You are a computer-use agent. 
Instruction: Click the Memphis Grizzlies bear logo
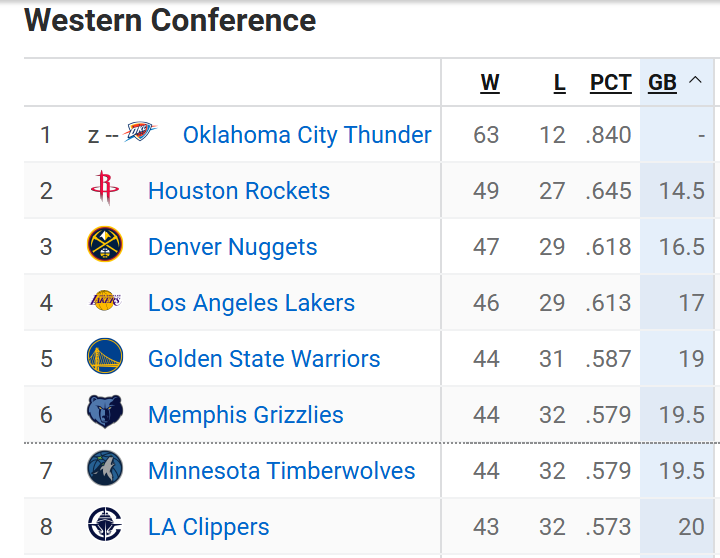point(105,411)
